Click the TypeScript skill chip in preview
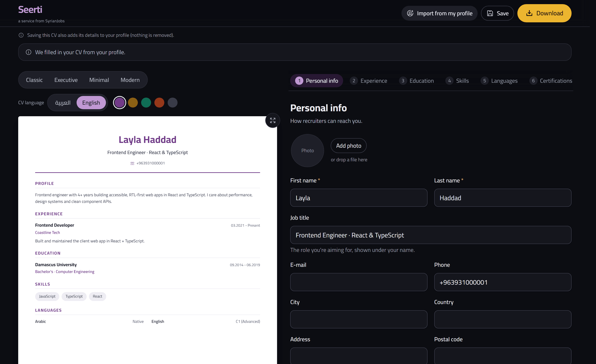Image resolution: width=596 pixels, height=364 pixels. tap(74, 297)
